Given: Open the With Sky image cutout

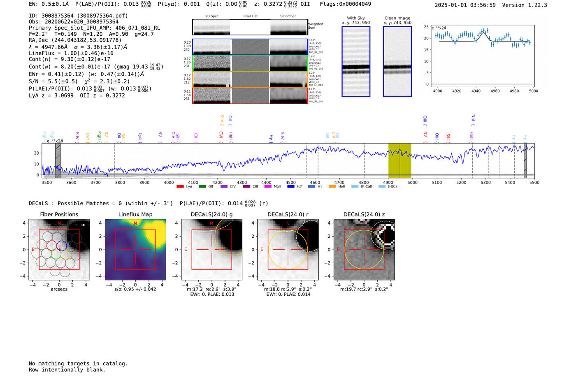Looking at the screenshot, I should click(356, 61).
